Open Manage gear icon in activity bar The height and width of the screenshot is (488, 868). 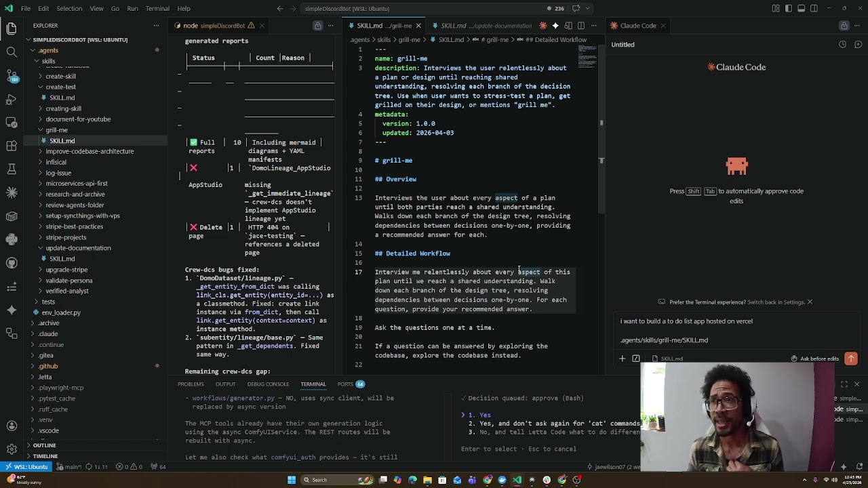[12, 449]
